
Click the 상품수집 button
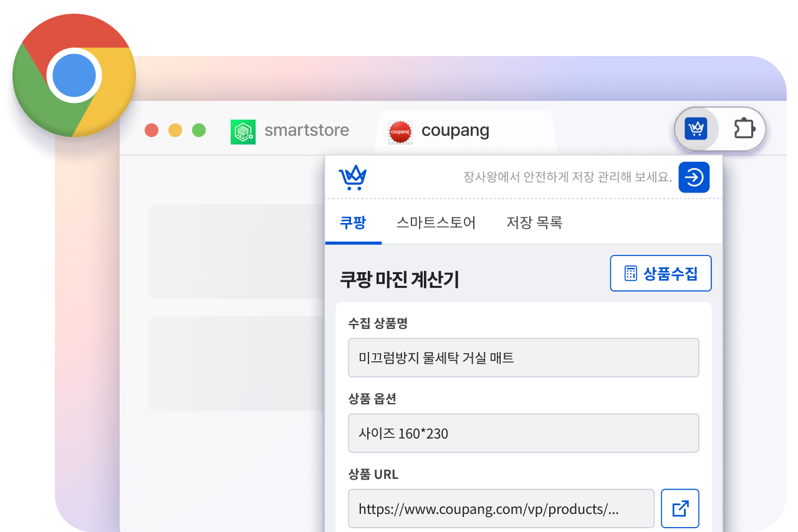click(x=661, y=273)
